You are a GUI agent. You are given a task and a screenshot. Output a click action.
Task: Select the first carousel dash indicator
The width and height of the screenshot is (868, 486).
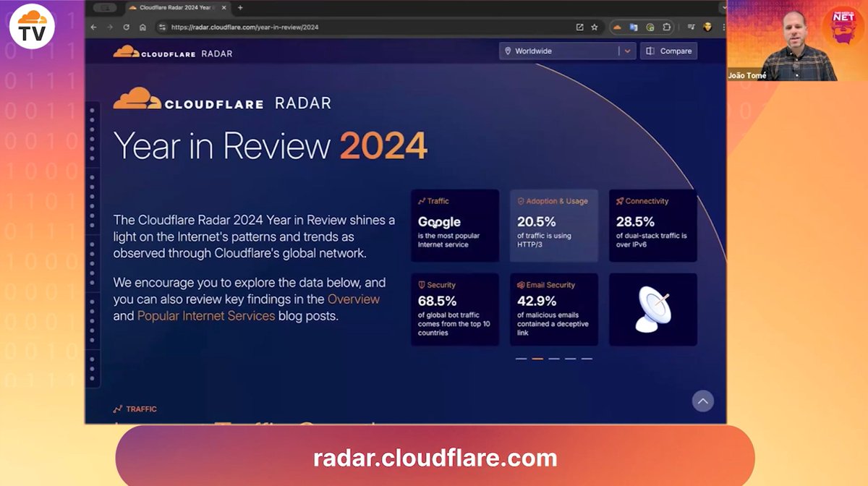click(x=521, y=359)
